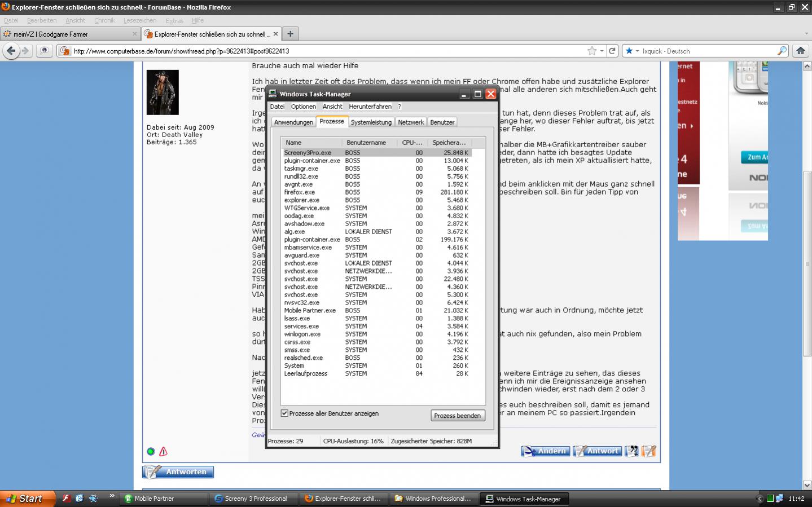
Task: Select explorer.exe process row
Action: [x=377, y=200]
